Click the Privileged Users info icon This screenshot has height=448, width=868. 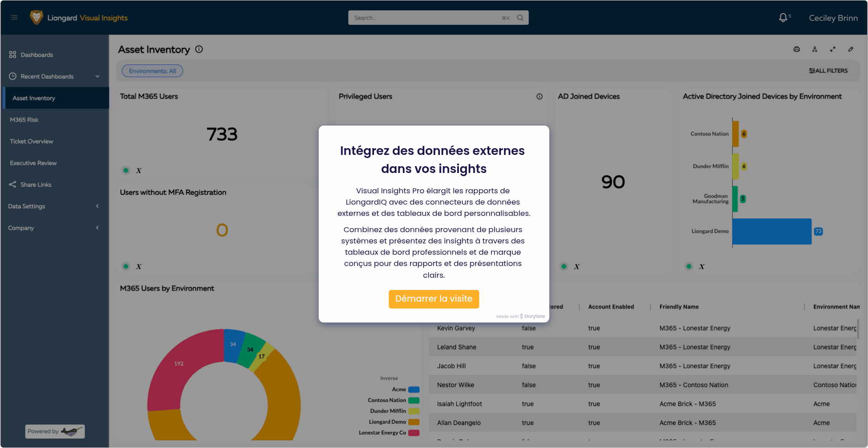coord(539,97)
